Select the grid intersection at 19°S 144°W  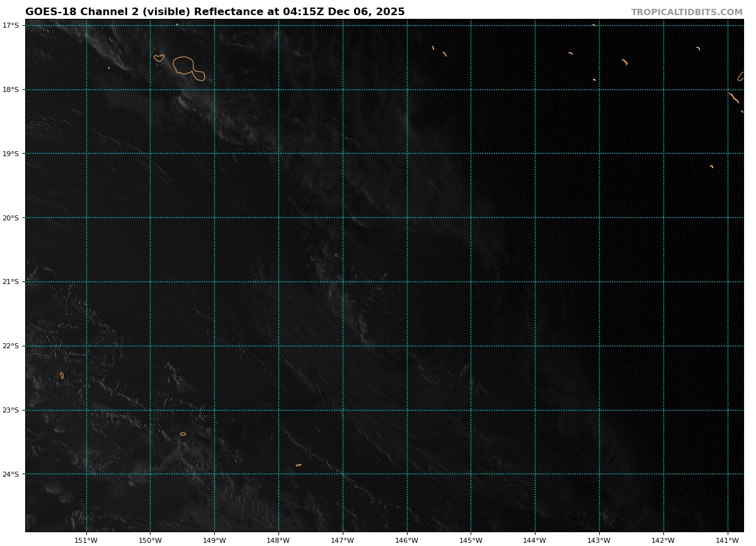pos(535,154)
